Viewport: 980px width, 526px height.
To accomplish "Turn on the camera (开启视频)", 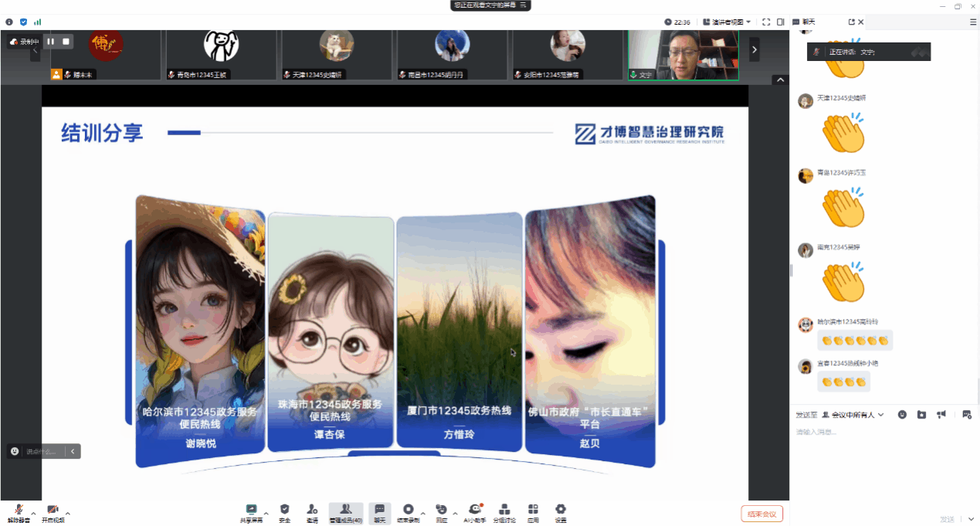I will tap(53, 513).
